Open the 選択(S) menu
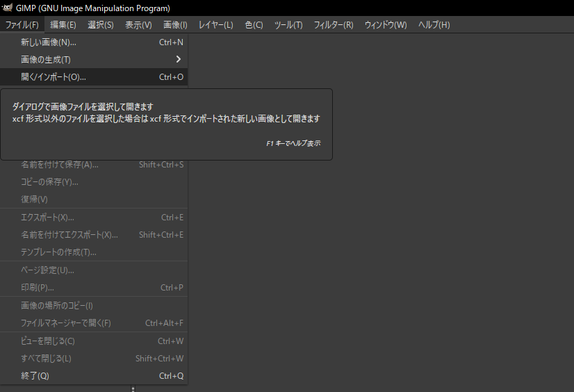Viewport: 574px width, 392px height. 101,25
